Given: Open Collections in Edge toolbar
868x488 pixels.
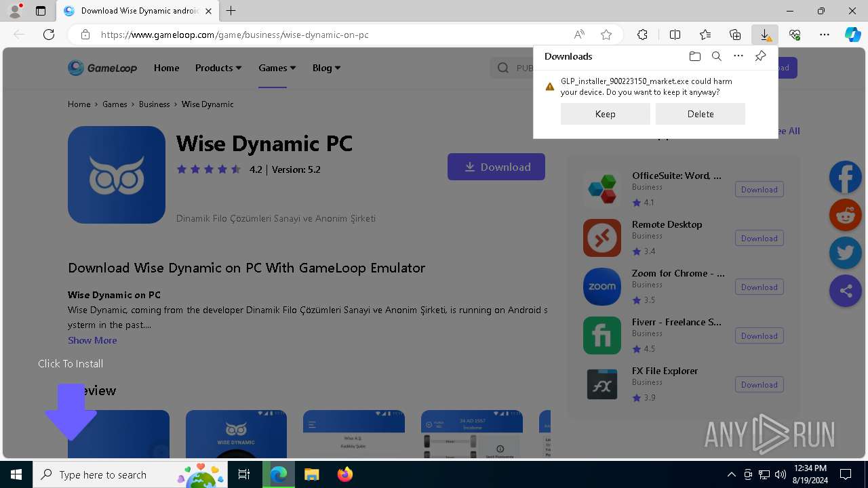Looking at the screenshot, I should click(x=735, y=35).
